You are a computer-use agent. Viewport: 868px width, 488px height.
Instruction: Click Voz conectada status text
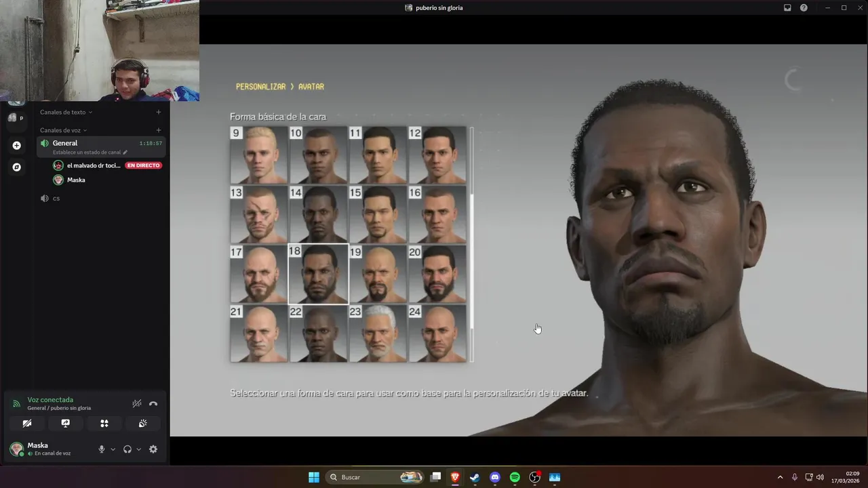[x=50, y=400]
